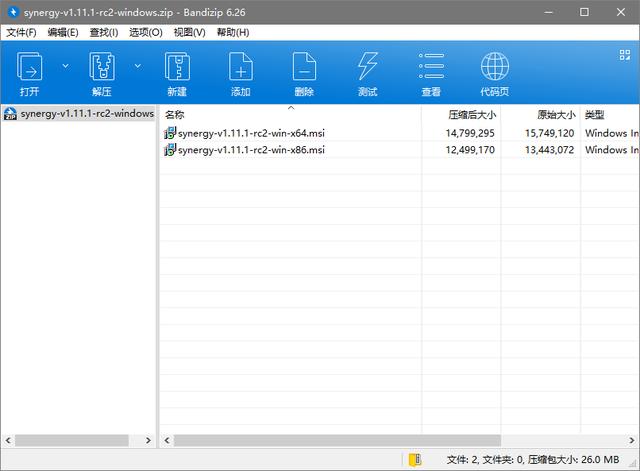This screenshot has width=640, height=471.
Task: Click the grid layout icon in the toolbar corner
Action: pyautogui.click(x=625, y=55)
